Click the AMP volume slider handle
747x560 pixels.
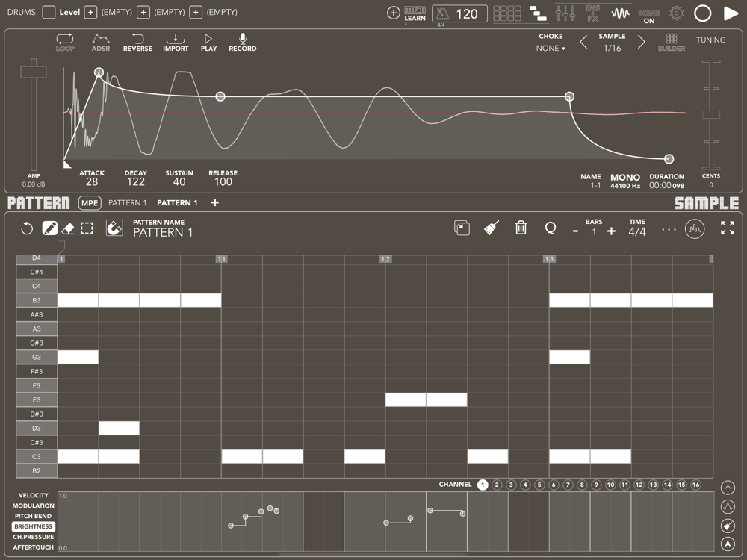coord(34,72)
